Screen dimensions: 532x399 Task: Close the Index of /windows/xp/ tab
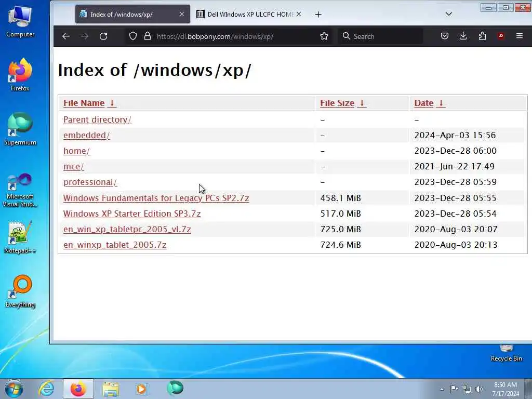click(x=182, y=14)
